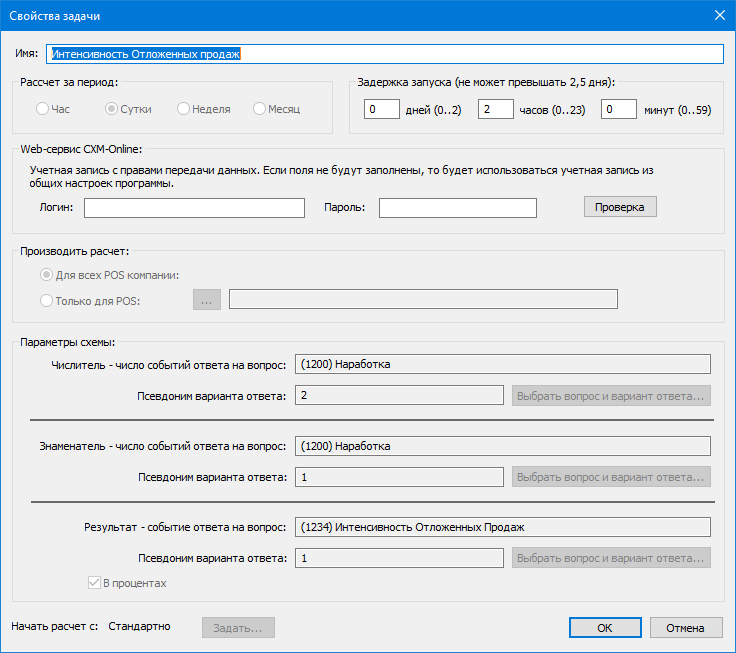The height and width of the screenshot is (653, 736).
Task: Click the дней delay input field
Action: (x=381, y=110)
